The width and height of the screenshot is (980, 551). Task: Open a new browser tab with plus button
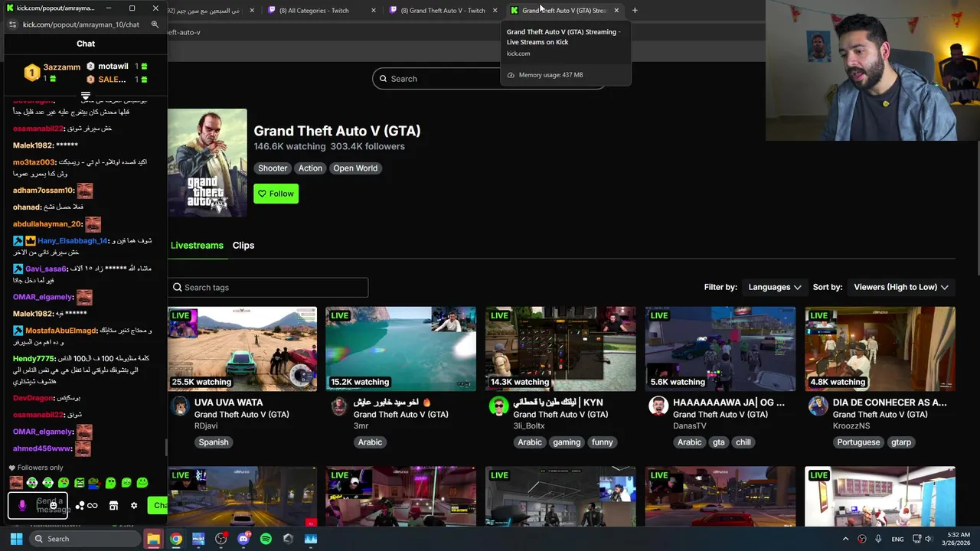click(635, 10)
